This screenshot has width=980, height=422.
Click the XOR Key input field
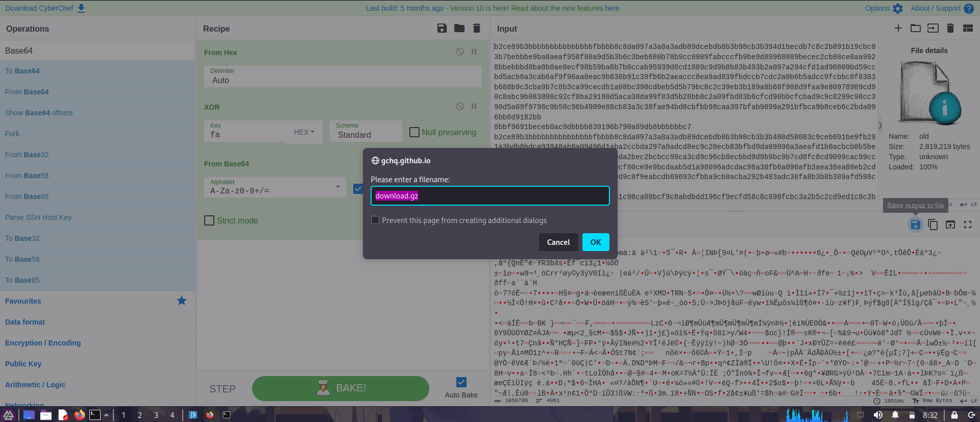(x=246, y=131)
